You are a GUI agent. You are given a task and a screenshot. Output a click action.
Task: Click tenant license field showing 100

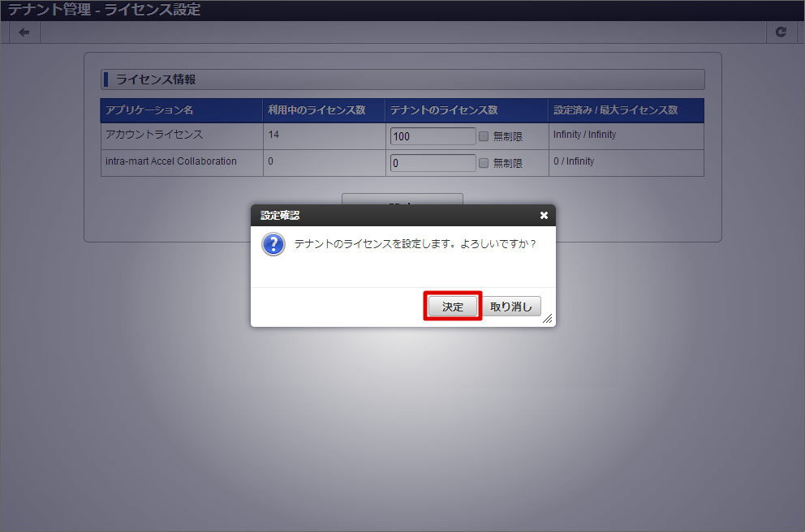click(433, 136)
